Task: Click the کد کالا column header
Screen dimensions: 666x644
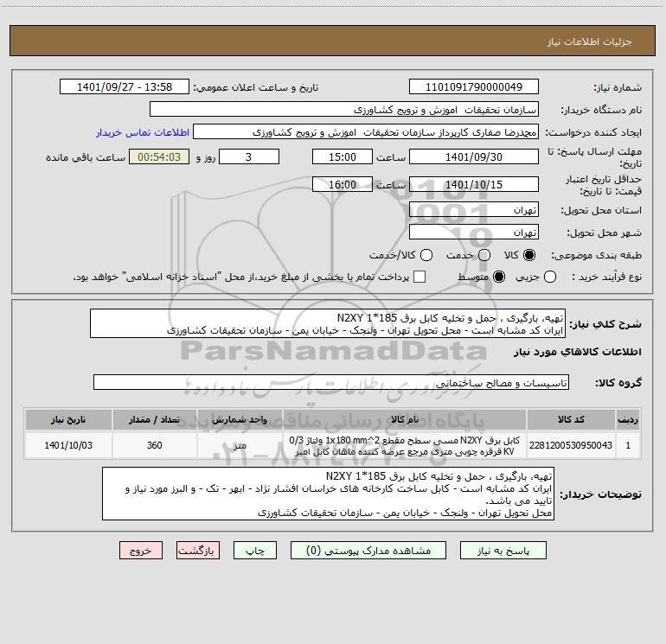Action: pyautogui.click(x=571, y=419)
